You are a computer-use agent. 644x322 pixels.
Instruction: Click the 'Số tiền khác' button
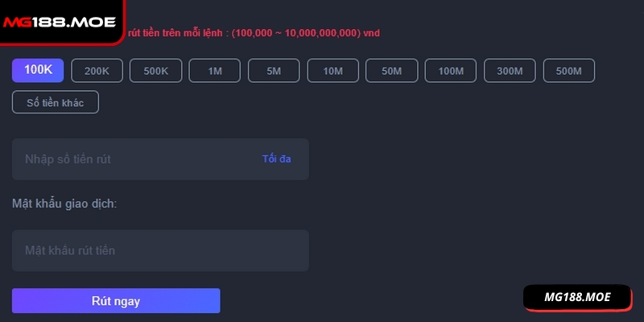tap(55, 102)
